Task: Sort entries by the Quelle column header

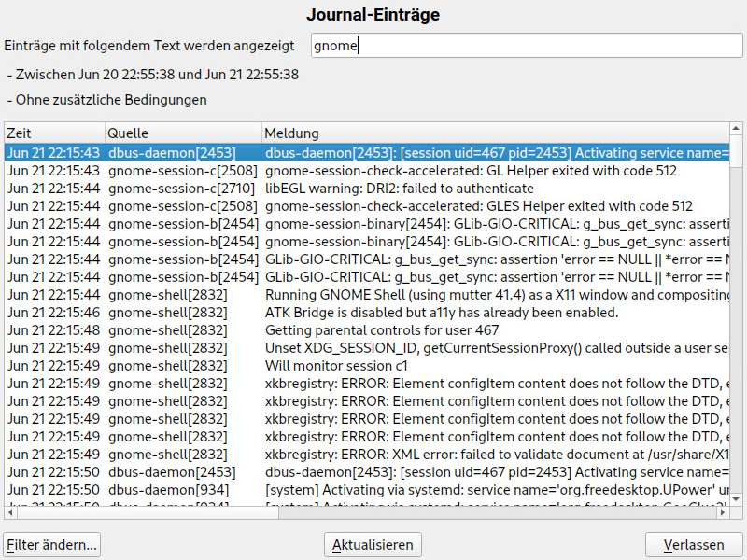Action: point(183,133)
